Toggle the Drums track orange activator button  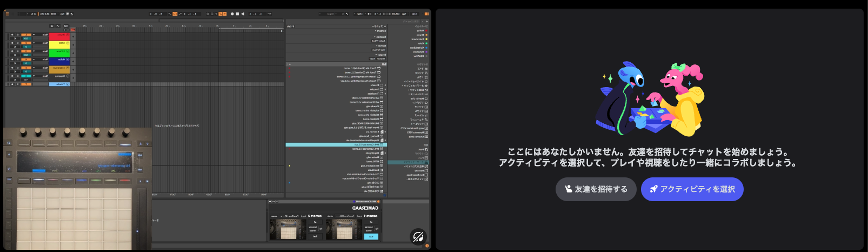26,35
